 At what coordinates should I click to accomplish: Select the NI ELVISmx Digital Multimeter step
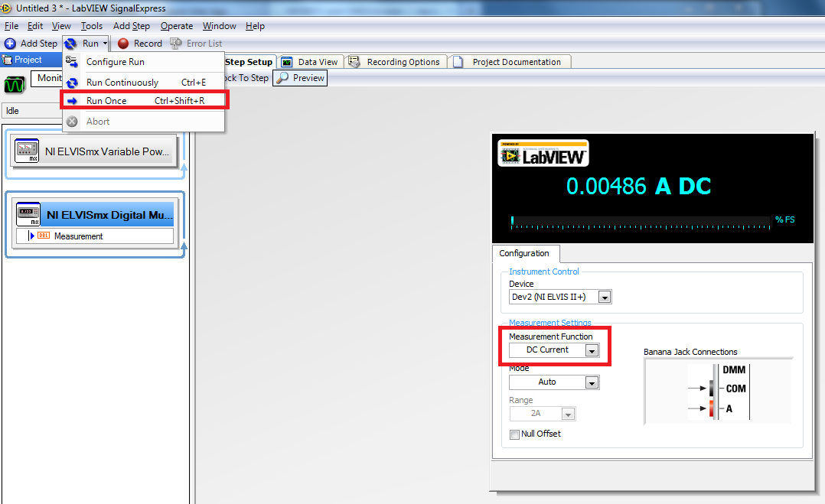pyautogui.click(x=95, y=214)
